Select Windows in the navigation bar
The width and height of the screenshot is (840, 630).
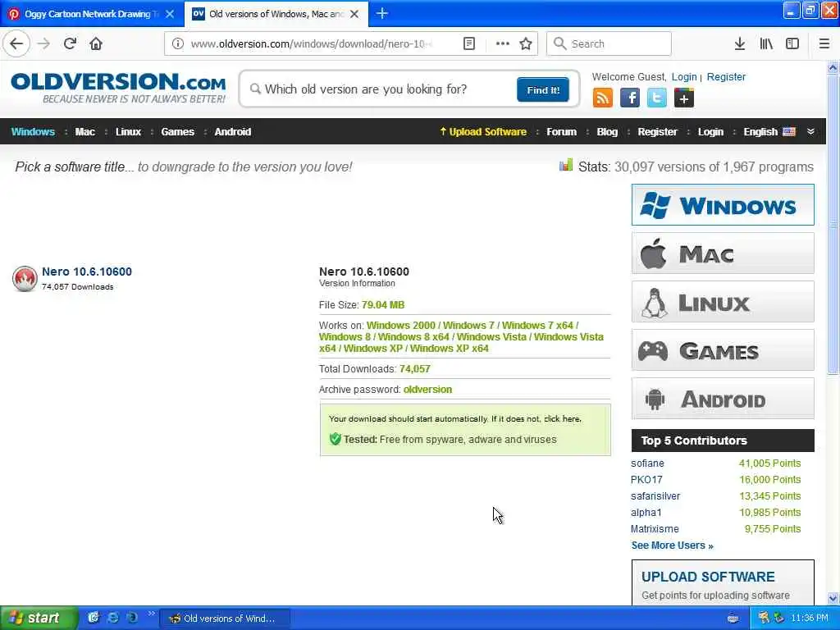coord(33,132)
